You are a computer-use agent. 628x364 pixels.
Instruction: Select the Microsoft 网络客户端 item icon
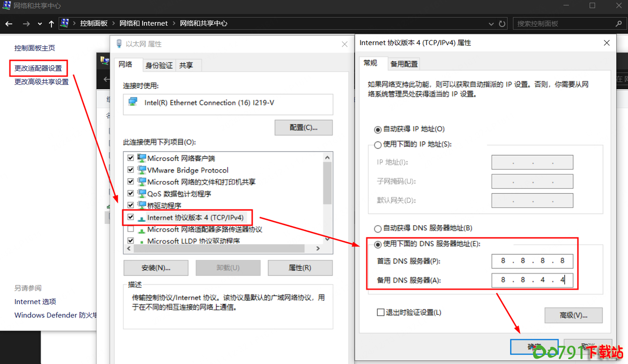click(x=142, y=158)
